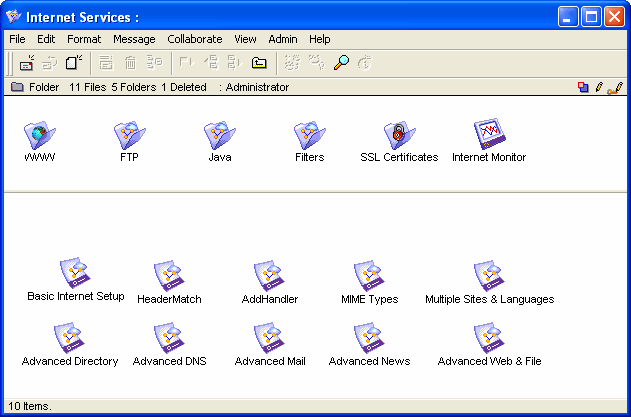The image size is (631, 417).
Task: Click the ': Administrator' text in summary bar
Action: coord(254,87)
